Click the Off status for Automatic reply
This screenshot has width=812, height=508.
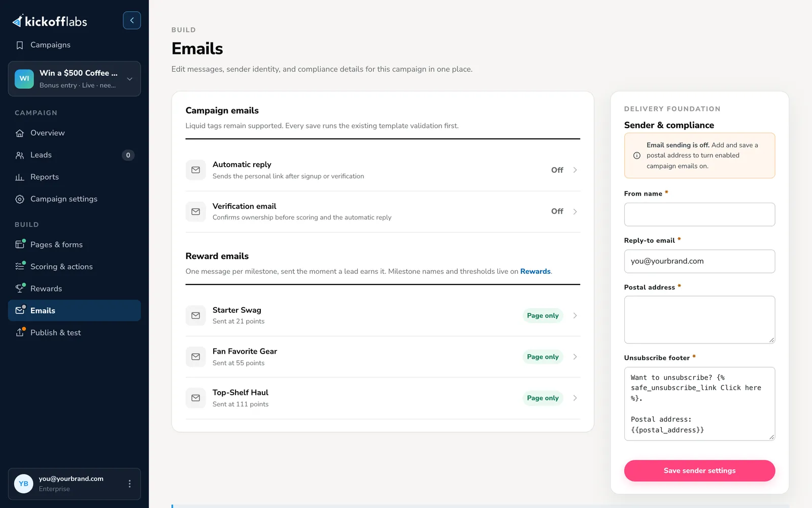point(557,170)
